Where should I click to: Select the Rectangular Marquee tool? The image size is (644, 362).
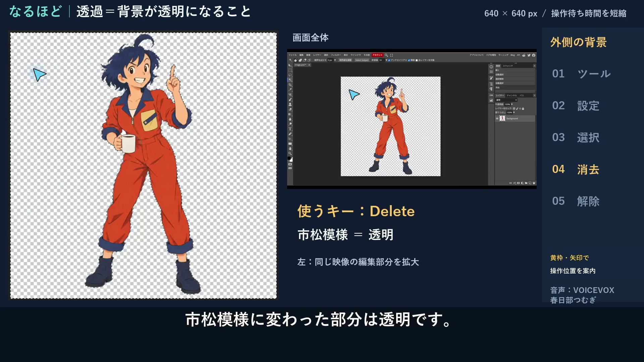[x=290, y=70]
